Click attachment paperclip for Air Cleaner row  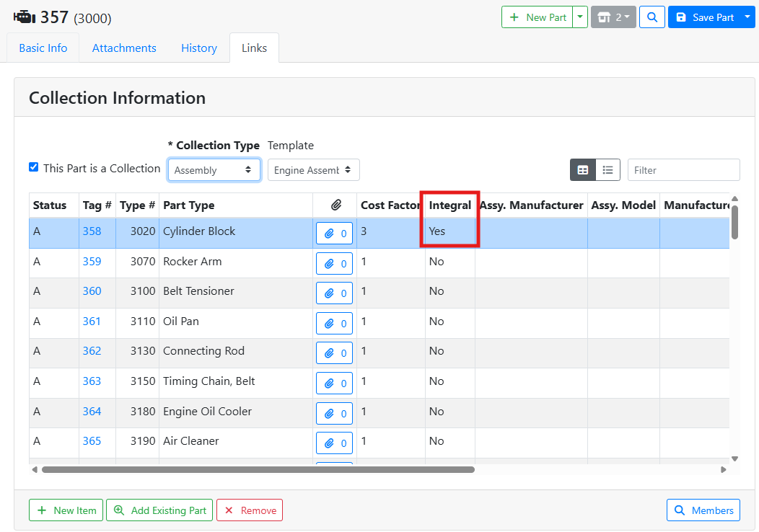pyautogui.click(x=334, y=443)
